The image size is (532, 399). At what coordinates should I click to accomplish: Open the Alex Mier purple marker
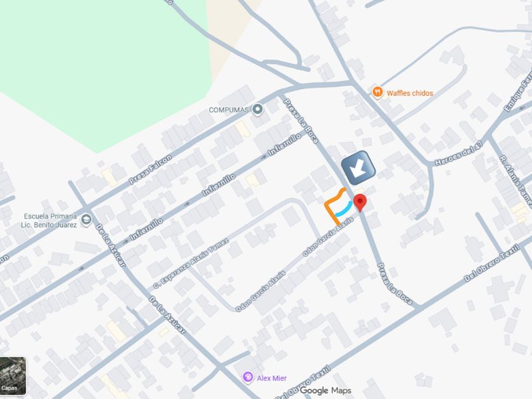(248, 377)
